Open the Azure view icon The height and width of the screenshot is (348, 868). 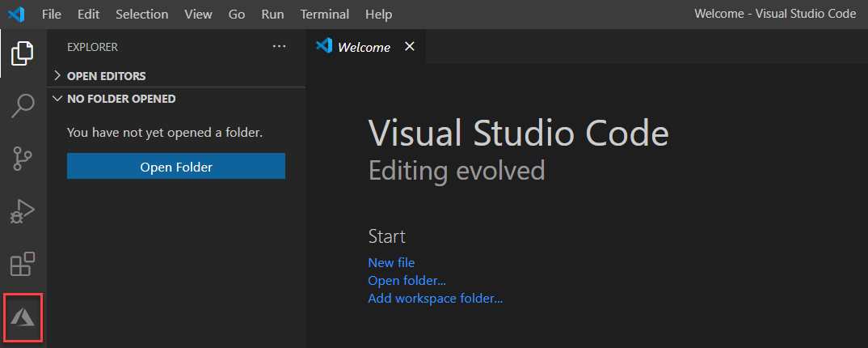[23, 317]
